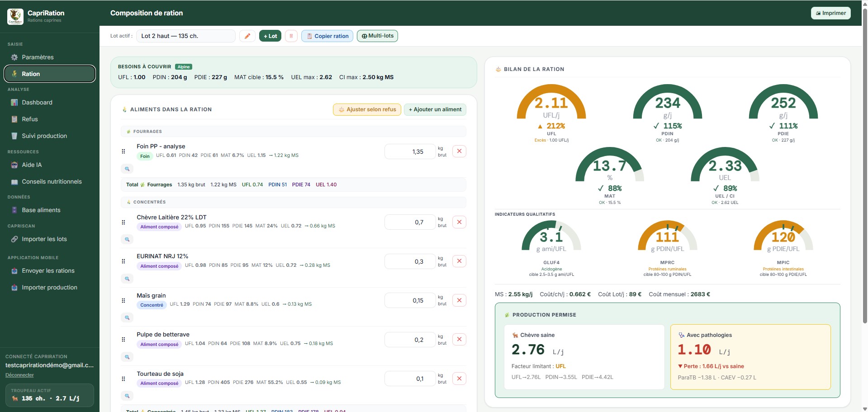The width and height of the screenshot is (868, 412).
Task: Grab drag handle of Maïs grain
Action: click(x=123, y=300)
